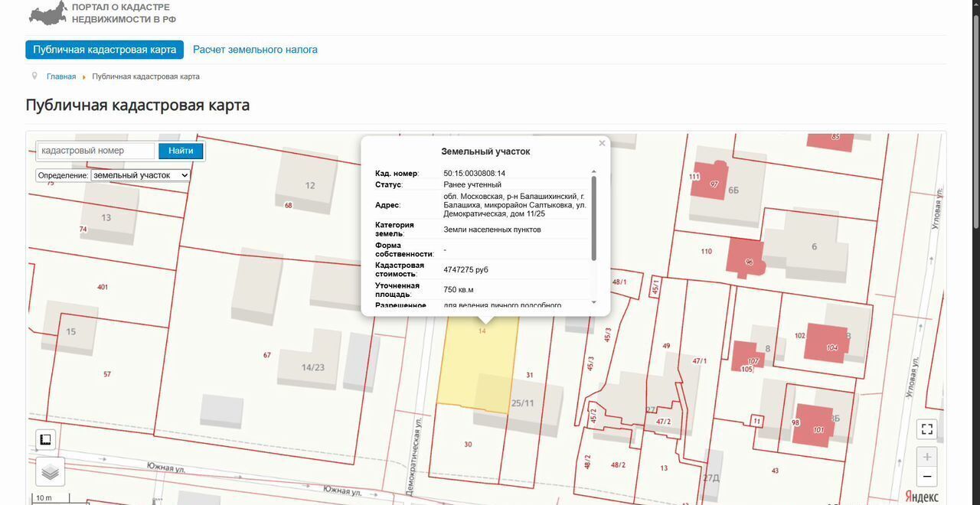Open the map layers switcher
980x505 pixels.
(x=50, y=471)
